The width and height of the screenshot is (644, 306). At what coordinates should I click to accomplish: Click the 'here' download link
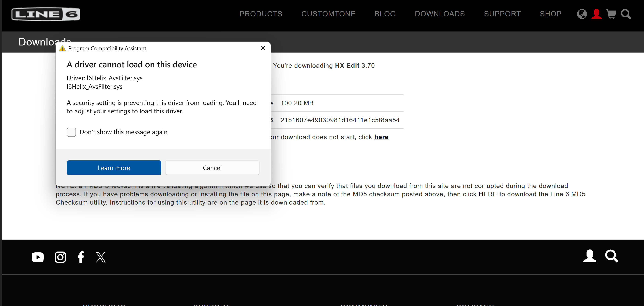pyautogui.click(x=381, y=137)
